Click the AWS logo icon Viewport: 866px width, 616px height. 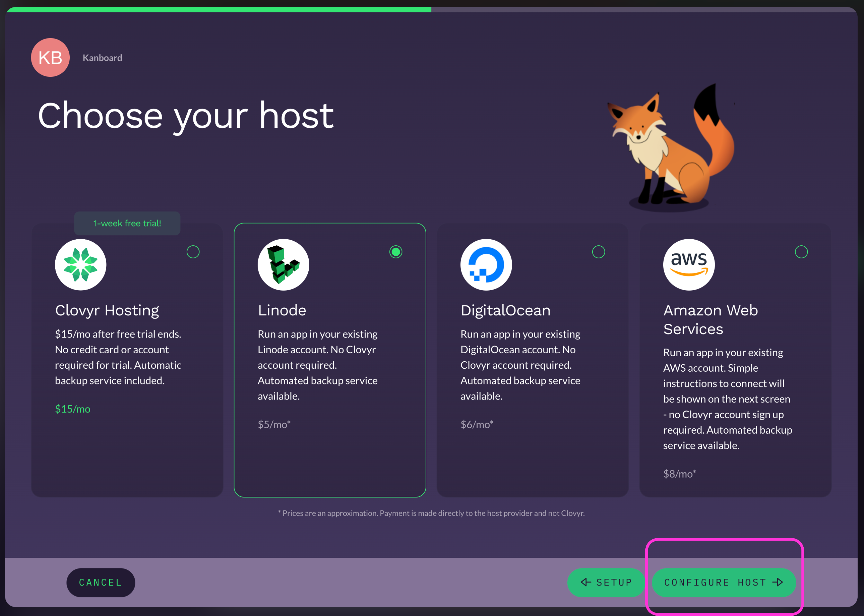(690, 265)
